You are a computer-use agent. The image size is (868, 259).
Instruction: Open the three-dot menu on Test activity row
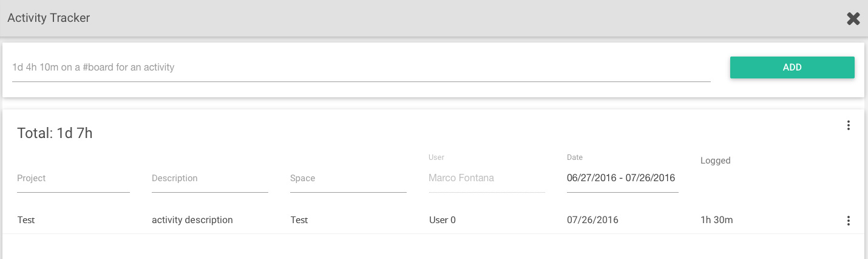[849, 221]
